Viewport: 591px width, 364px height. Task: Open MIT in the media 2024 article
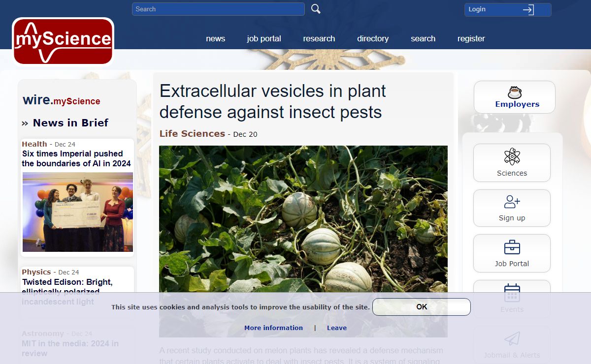point(70,348)
